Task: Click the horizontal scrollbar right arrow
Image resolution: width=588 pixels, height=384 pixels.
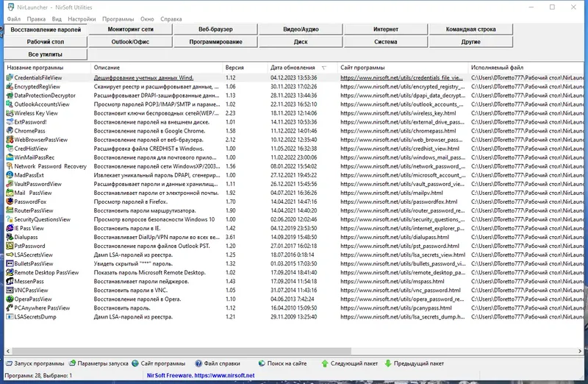Action: pos(580,351)
